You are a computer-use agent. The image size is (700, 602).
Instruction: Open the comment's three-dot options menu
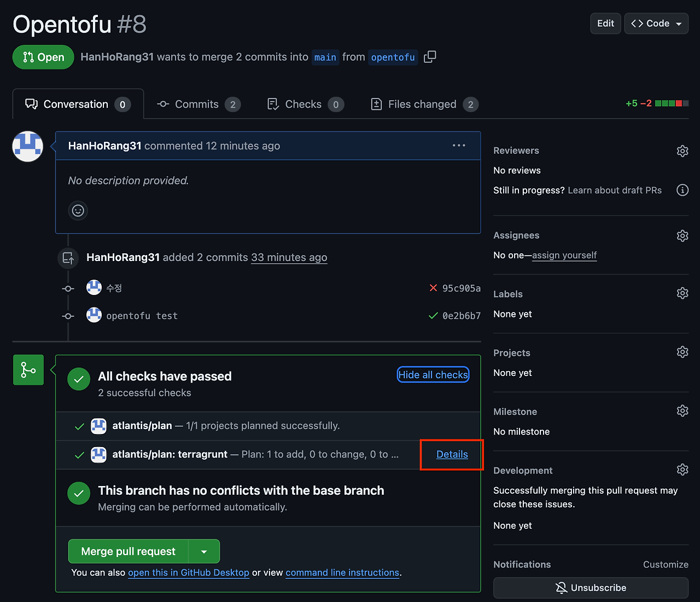459,146
